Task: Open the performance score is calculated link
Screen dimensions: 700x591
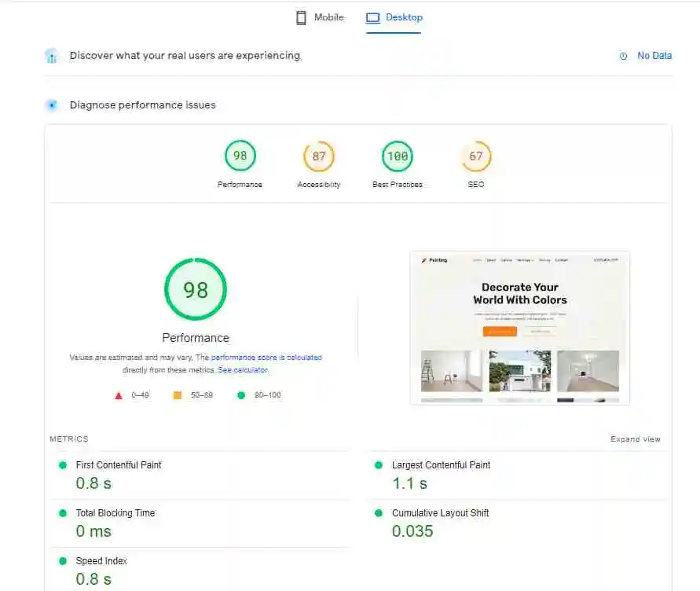Action: (266, 358)
